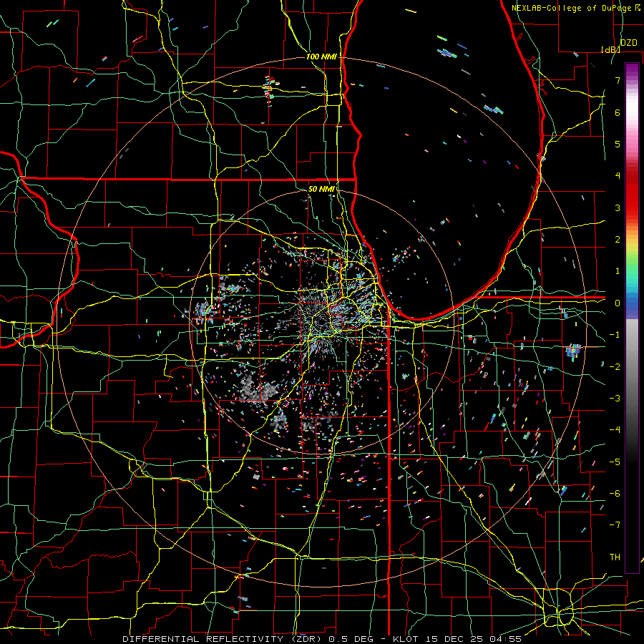Click the positive "6" legend value
The height and width of the screenshot is (644, 644).
click(618, 112)
